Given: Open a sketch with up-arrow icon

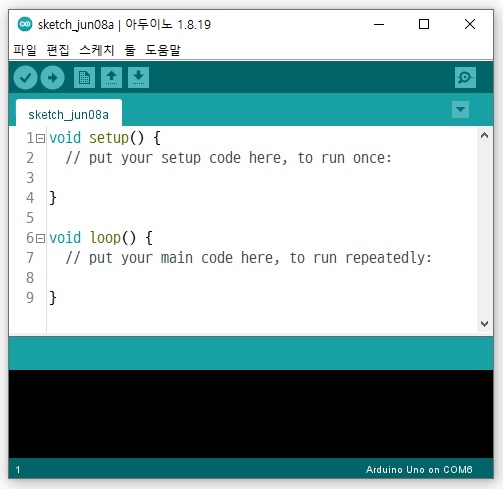Looking at the screenshot, I should point(111,78).
